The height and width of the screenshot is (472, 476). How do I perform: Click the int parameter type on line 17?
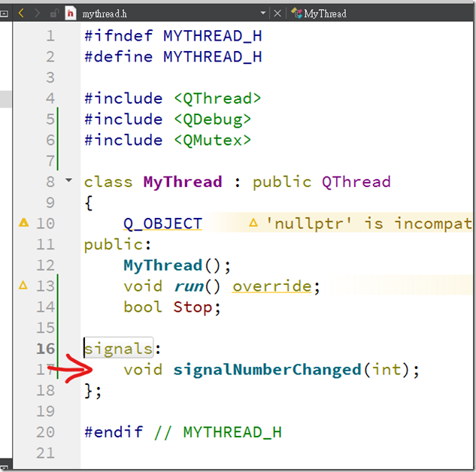(x=387, y=370)
